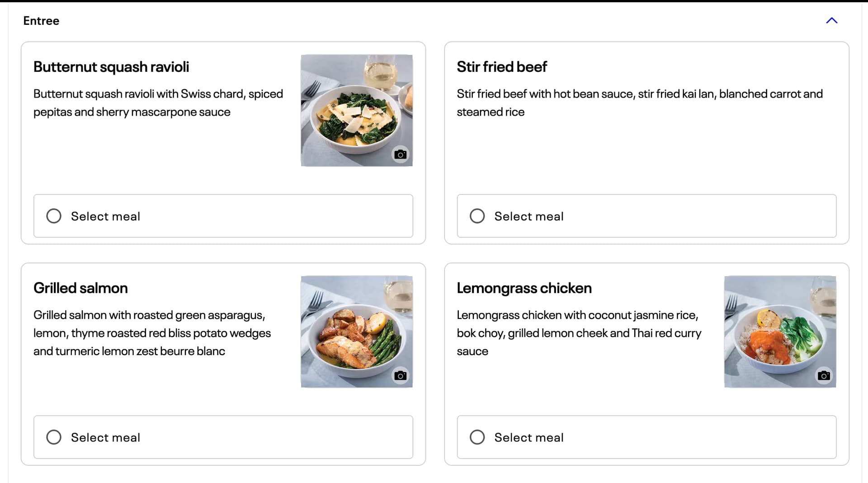Click the chicken description with coconut jasmine rice
Screen dimensions: 868x483
point(579,333)
